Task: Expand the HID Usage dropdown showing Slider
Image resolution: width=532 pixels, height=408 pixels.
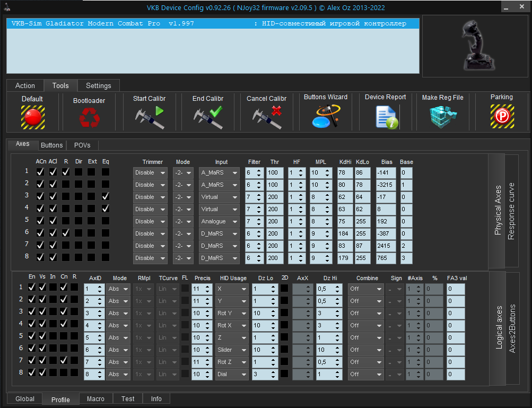Action: (x=231, y=350)
